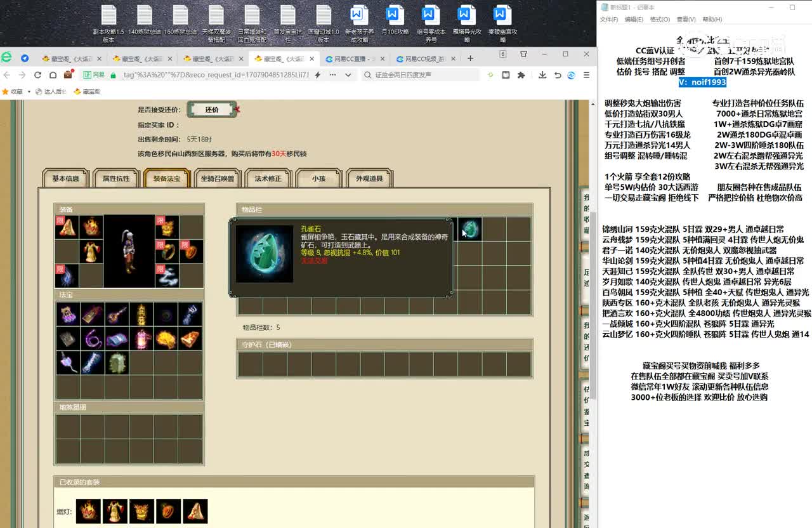The width and height of the screenshot is (812, 528).
Task: Select the gold ring equipment icon
Action: click(x=167, y=251)
